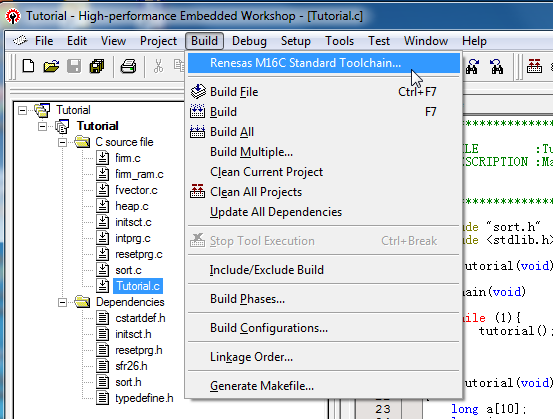Select Build Multiple... menu entry
The image size is (553, 419).
click(x=324, y=152)
